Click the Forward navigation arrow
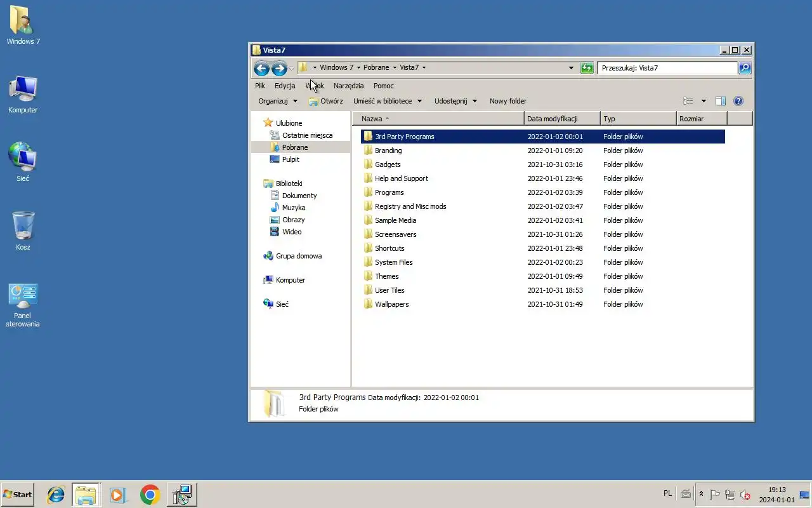812x508 pixels. pos(279,68)
